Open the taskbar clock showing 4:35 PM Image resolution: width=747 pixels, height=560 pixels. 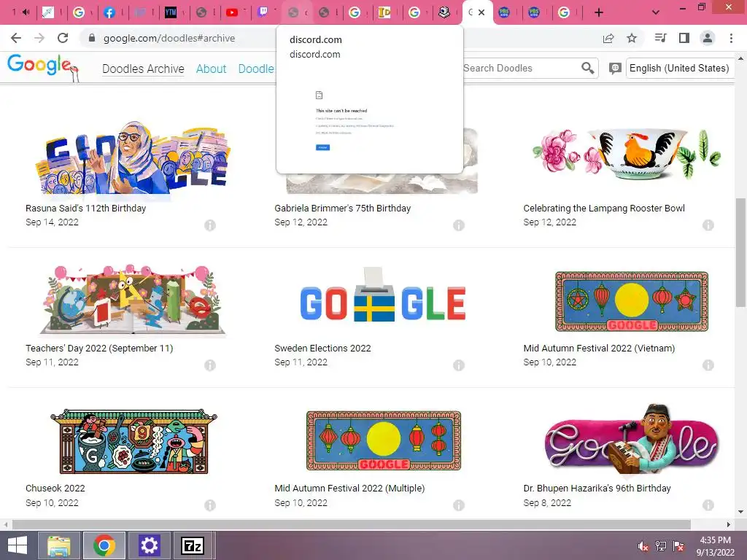coord(715,545)
